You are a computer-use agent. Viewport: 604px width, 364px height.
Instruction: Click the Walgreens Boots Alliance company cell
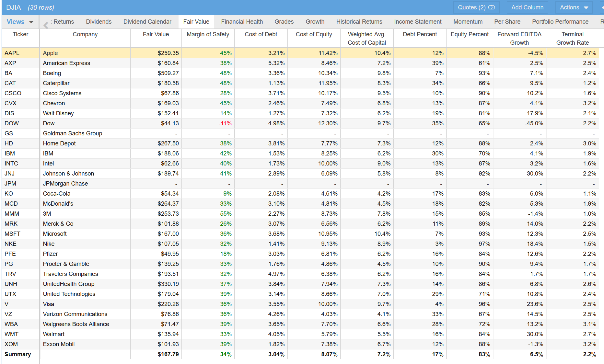(76, 324)
